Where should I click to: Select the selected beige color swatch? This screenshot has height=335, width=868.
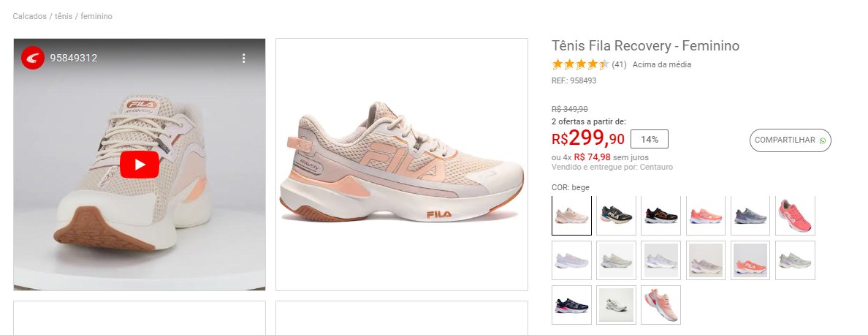[572, 216]
